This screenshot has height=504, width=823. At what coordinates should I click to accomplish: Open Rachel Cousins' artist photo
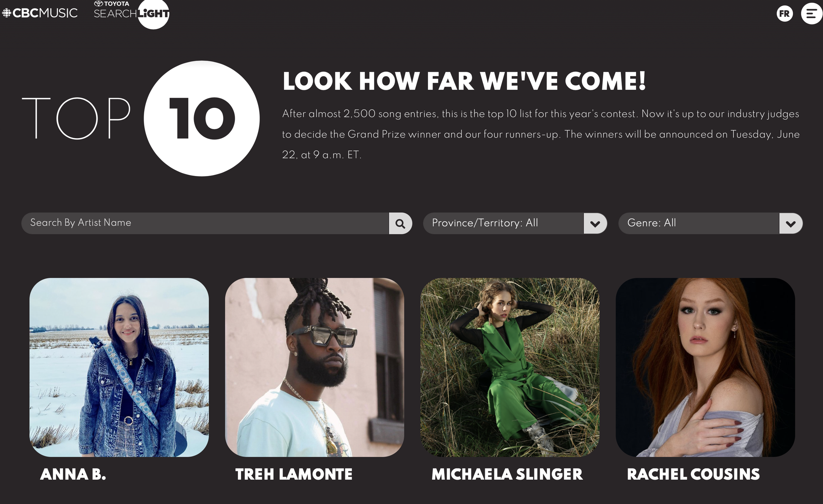click(705, 367)
